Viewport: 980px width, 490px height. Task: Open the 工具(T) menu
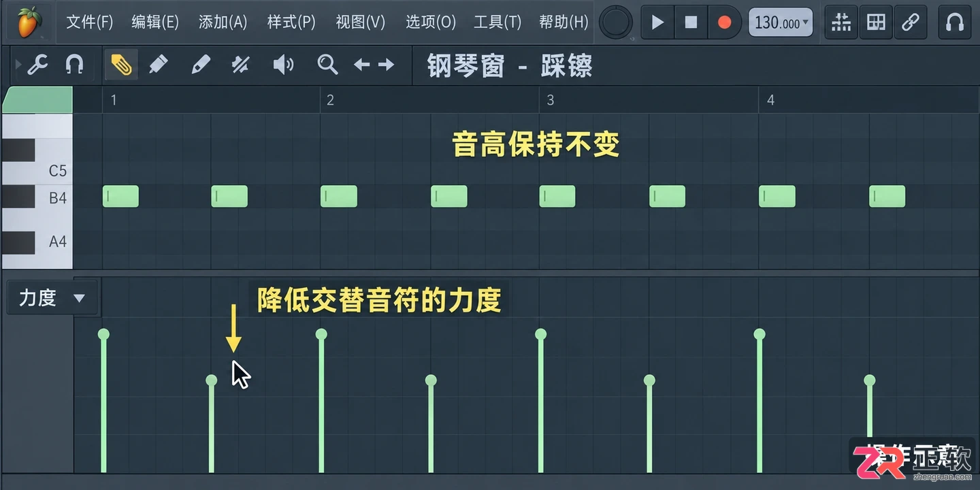pos(497,22)
